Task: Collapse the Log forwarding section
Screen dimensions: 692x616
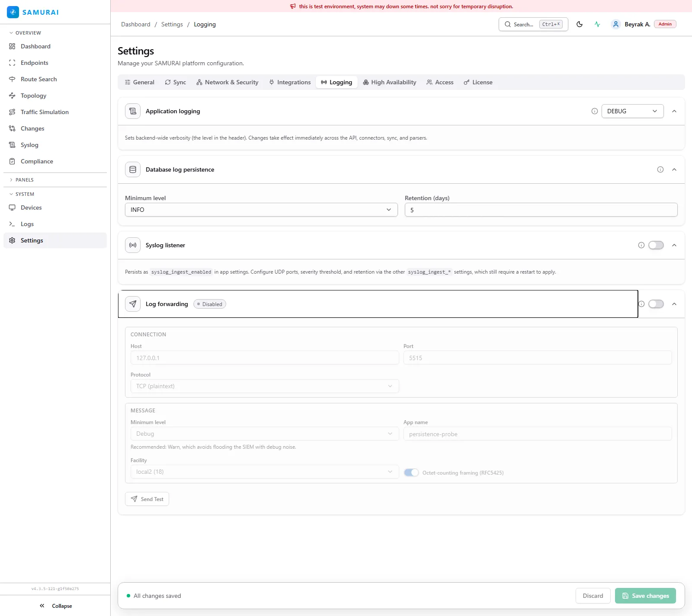Action: [x=674, y=304]
